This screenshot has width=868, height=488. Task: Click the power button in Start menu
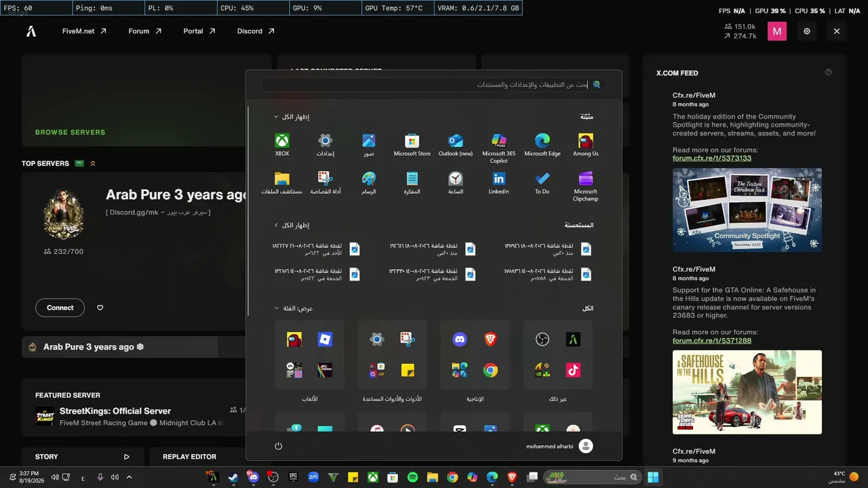click(x=278, y=446)
